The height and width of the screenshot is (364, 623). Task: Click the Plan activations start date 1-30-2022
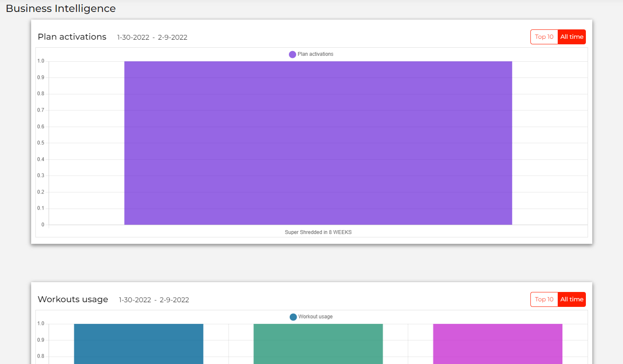click(133, 38)
